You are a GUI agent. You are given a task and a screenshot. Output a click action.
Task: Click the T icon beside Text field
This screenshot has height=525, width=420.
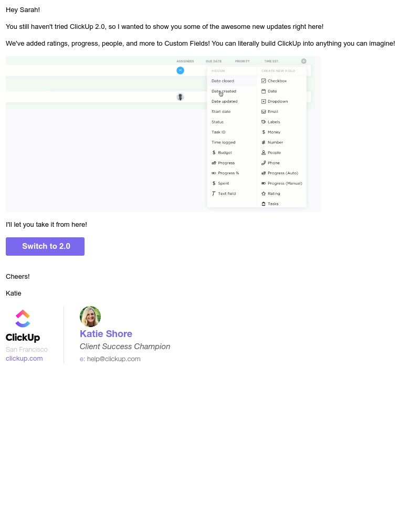coord(214,194)
